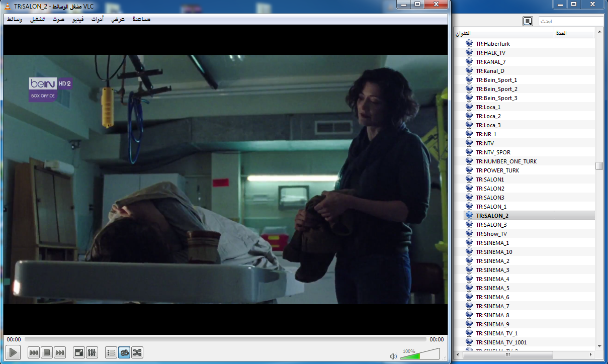Click stream icon beside TR:SALON_2
Image resolution: width=608 pixels, height=364 pixels.
point(469,216)
